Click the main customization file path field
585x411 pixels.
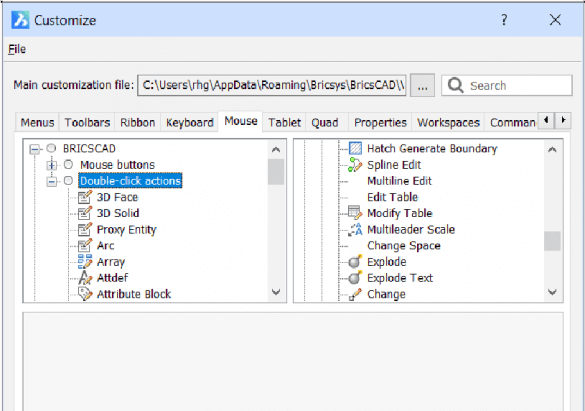[x=272, y=85]
